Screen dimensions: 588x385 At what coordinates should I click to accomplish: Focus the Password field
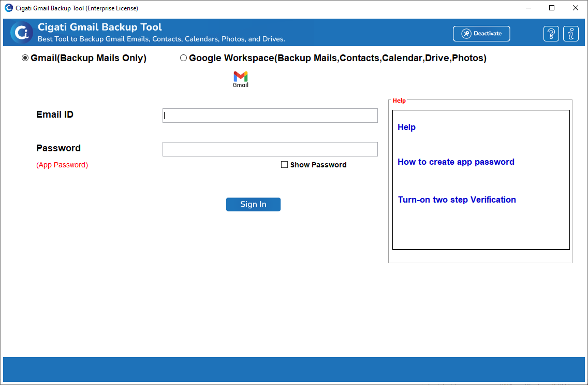270,149
